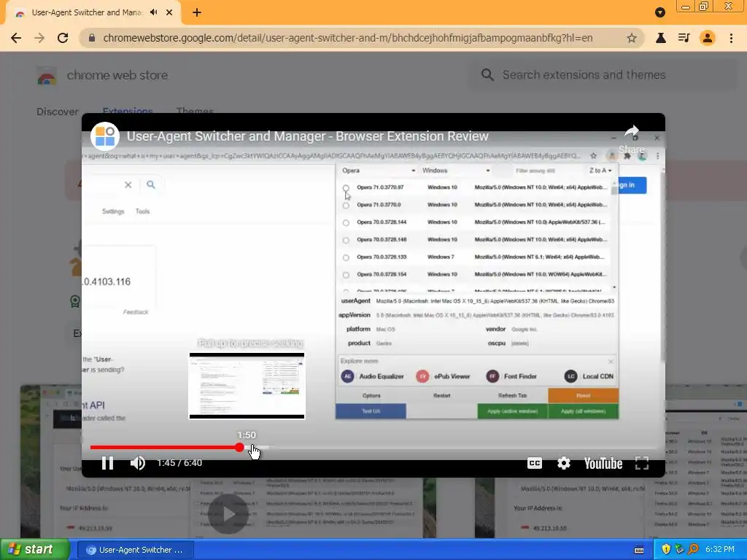Click the userAgent value text field
Image resolution: width=747 pixels, height=560 pixels.
[x=495, y=301]
